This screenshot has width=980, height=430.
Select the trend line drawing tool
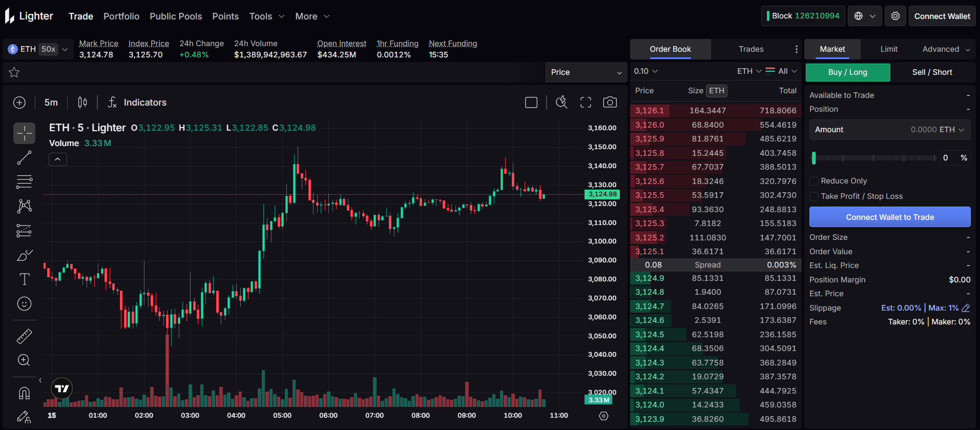(24, 158)
